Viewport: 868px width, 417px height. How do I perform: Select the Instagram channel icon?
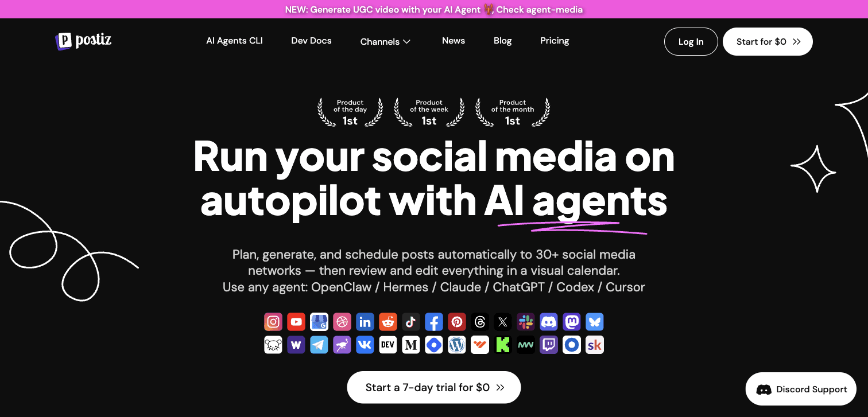point(273,322)
